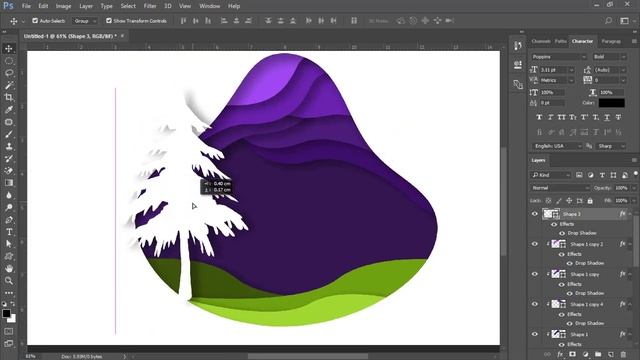Select the Horizontal Type tool

pyautogui.click(x=9, y=232)
